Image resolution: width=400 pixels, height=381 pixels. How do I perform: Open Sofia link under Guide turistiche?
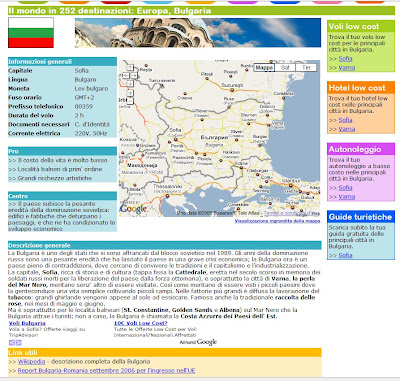pyautogui.click(x=345, y=255)
